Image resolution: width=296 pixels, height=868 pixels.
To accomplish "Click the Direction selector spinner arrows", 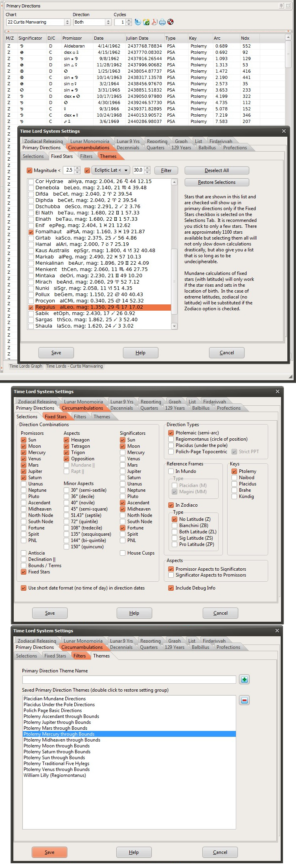I will pyautogui.click(x=108, y=22).
